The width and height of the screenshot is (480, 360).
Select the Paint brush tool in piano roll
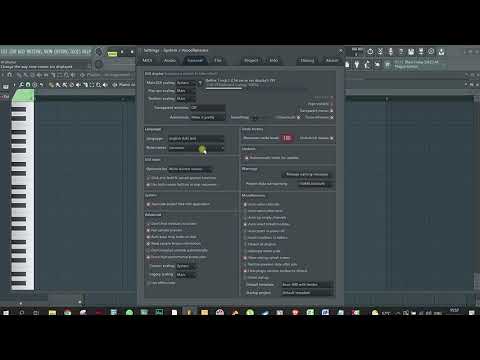click(x=58, y=85)
